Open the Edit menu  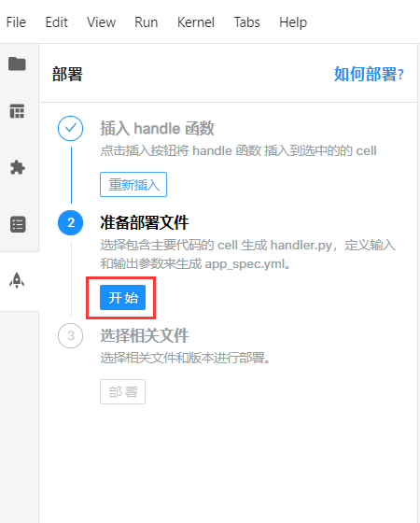tap(56, 22)
